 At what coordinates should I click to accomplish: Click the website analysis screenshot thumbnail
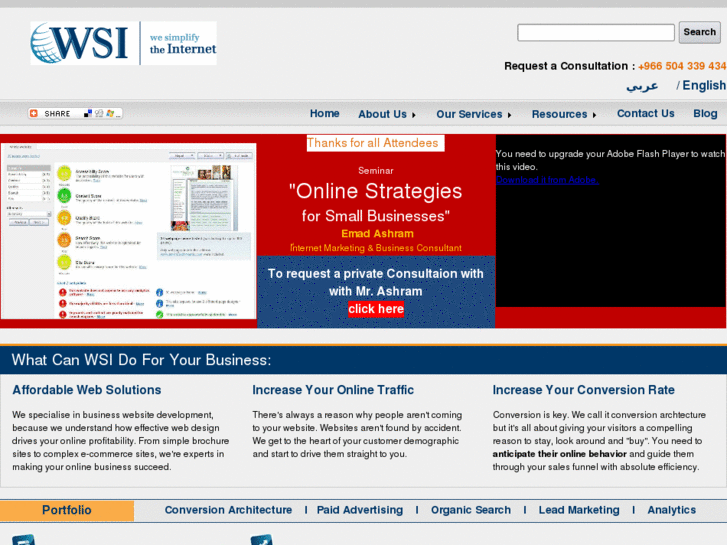128,231
